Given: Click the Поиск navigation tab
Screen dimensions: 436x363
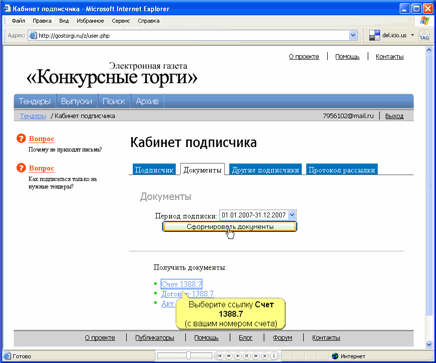Looking at the screenshot, I should tap(114, 101).
